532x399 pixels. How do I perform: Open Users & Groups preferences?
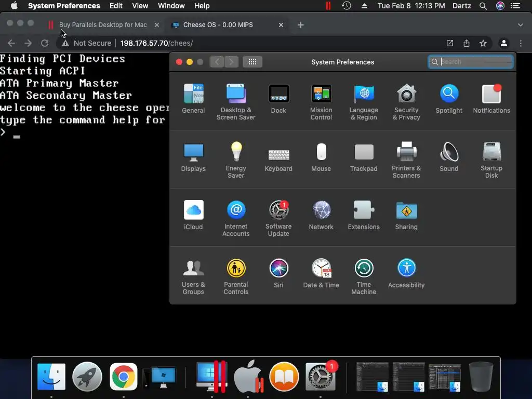click(193, 277)
